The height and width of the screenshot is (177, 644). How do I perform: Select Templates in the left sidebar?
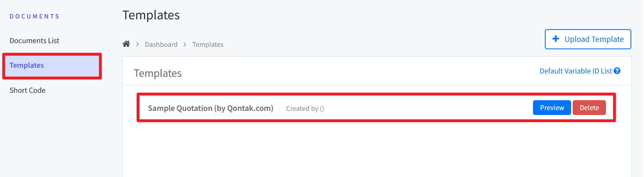27,65
